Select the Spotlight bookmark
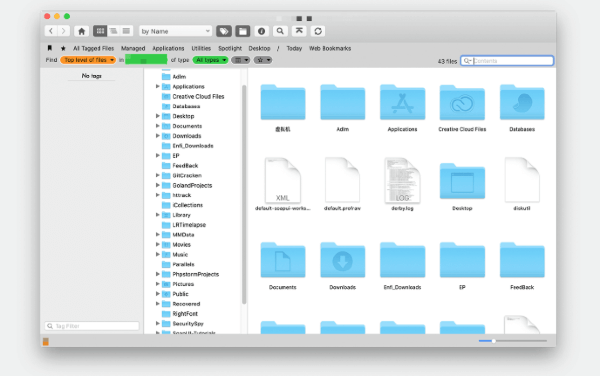This screenshot has height=376, width=600. point(230,48)
